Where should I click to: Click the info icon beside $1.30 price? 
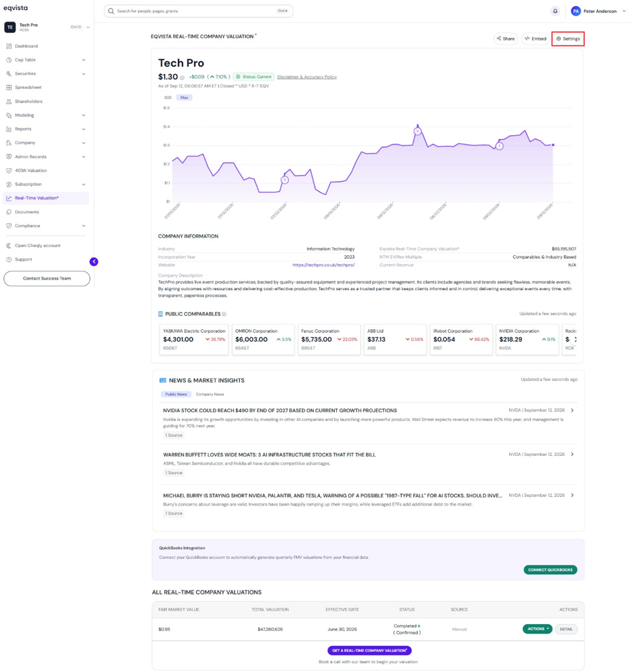pos(182,77)
